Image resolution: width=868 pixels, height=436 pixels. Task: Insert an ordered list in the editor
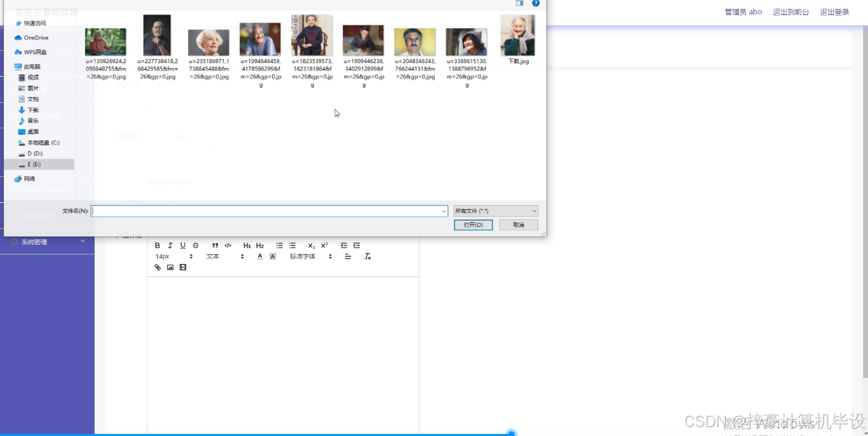pyautogui.click(x=280, y=245)
